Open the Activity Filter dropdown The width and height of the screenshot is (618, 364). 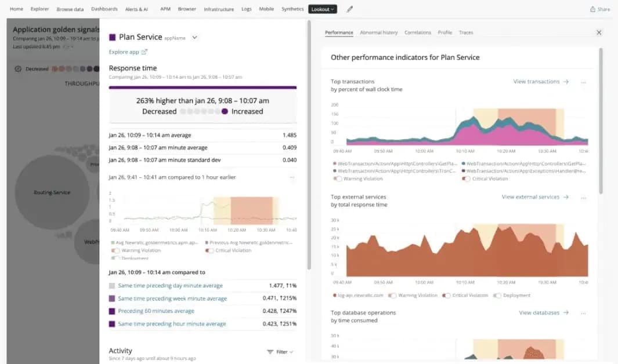point(280,352)
